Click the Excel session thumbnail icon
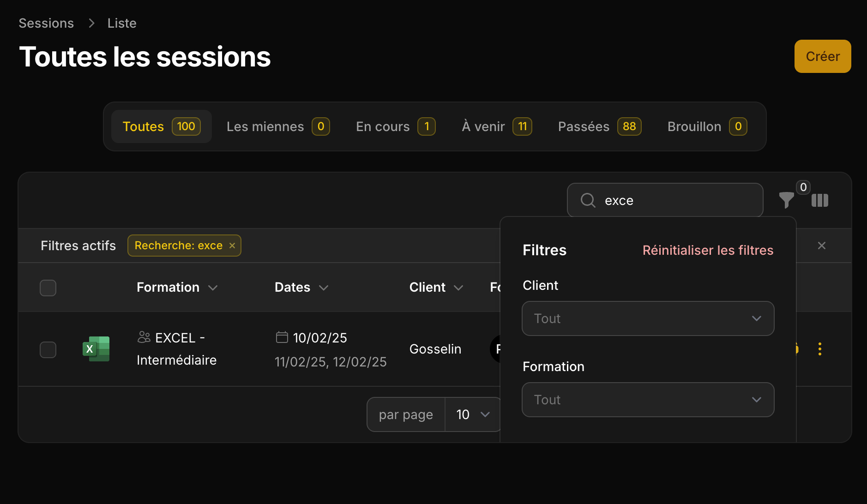 pyautogui.click(x=96, y=349)
